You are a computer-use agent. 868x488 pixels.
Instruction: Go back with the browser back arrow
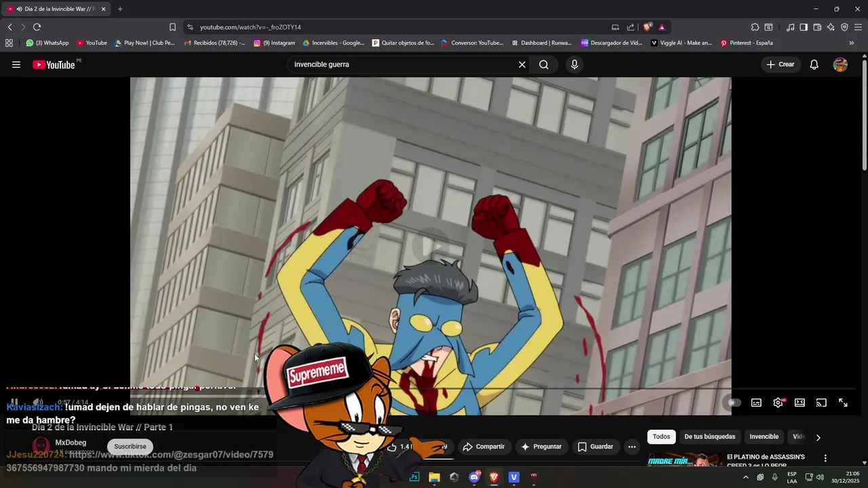(x=9, y=27)
